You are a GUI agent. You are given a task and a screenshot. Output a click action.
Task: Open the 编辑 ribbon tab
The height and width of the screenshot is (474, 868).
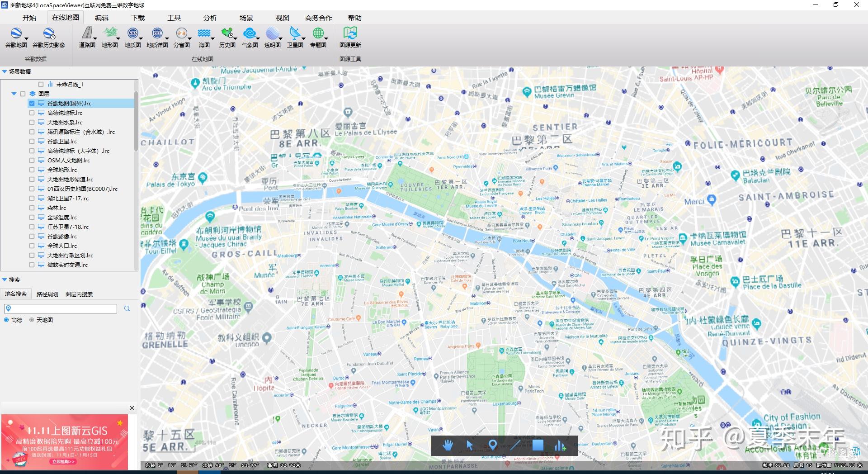point(102,18)
